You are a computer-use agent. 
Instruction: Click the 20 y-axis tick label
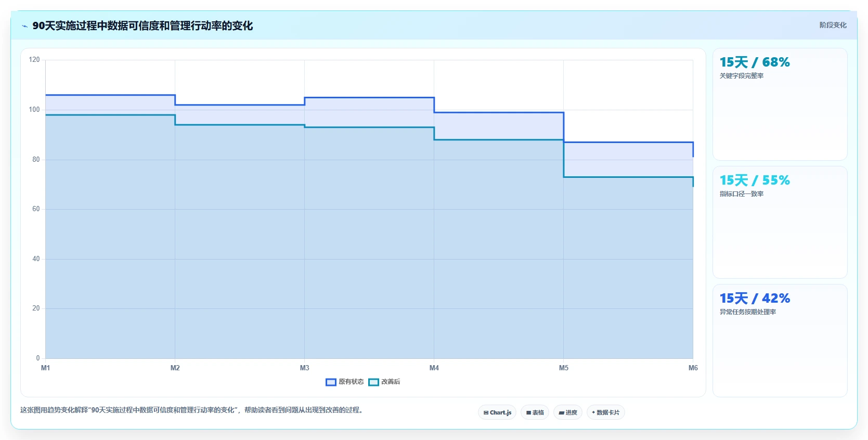[36, 308]
